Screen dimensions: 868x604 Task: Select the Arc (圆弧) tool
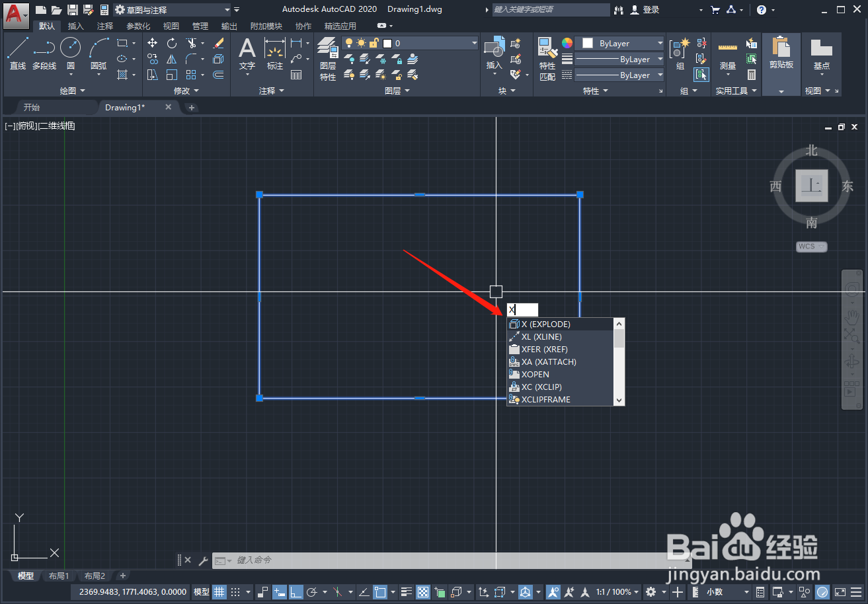coord(99,53)
